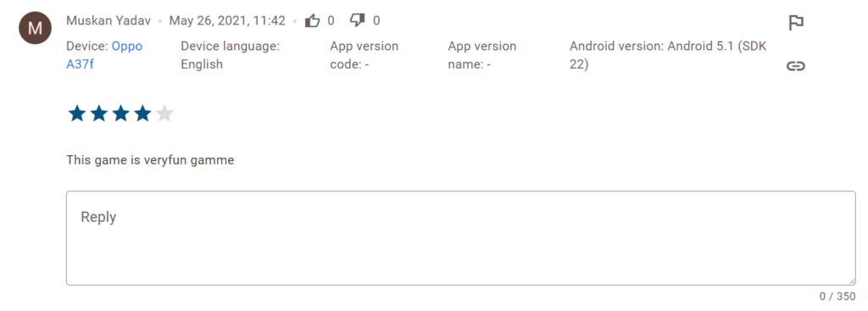Click the Android version 5.1 label
This screenshot has height=311, width=868.
tap(668, 55)
